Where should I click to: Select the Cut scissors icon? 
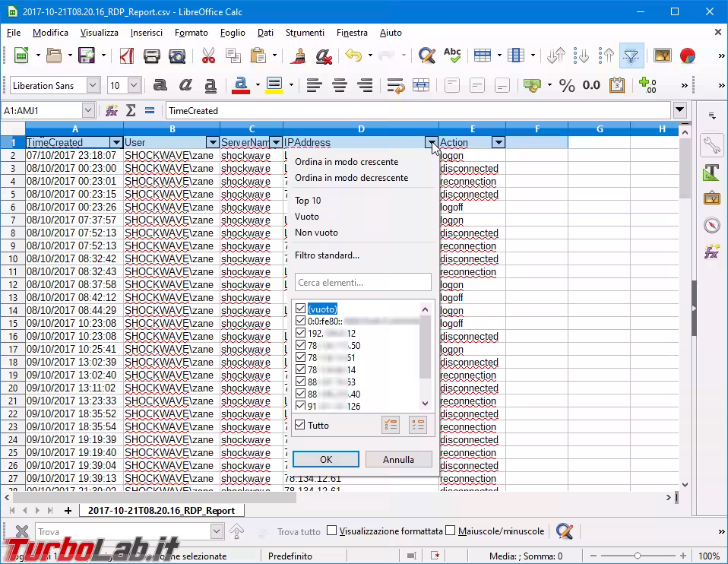pyautogui.click(x=207, y=56)
